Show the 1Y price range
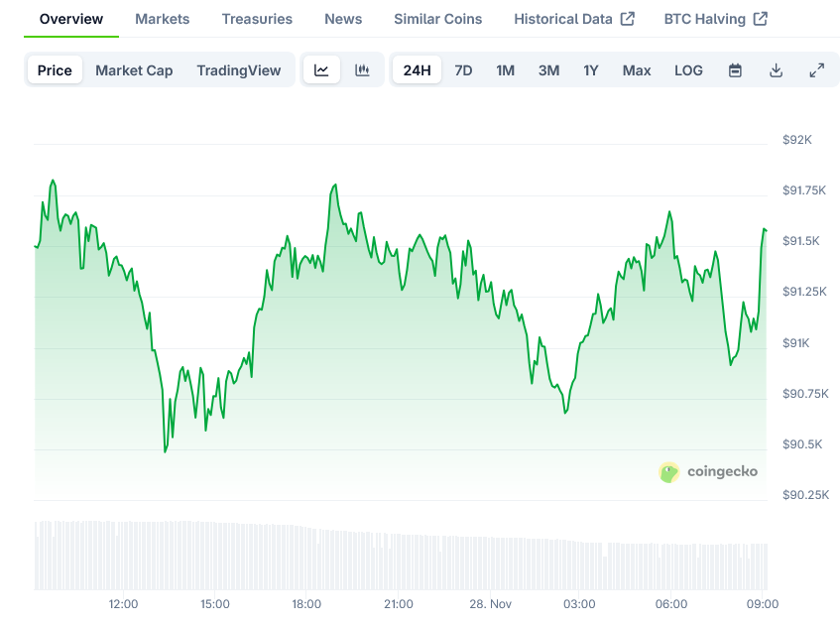This screenshot has height=626, width=840. click(x=590, y=70)
